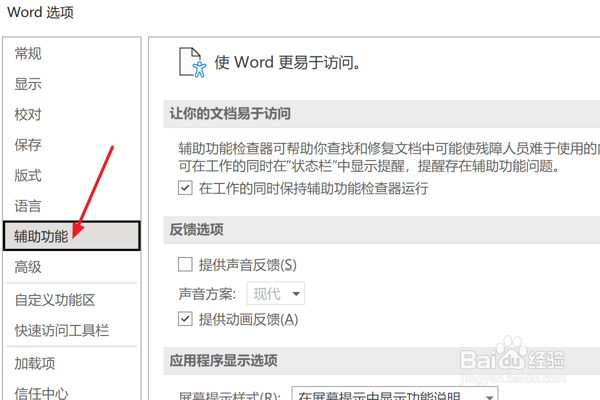
Task: Click the Word 选项 dialog title
Action: [40, 12]
